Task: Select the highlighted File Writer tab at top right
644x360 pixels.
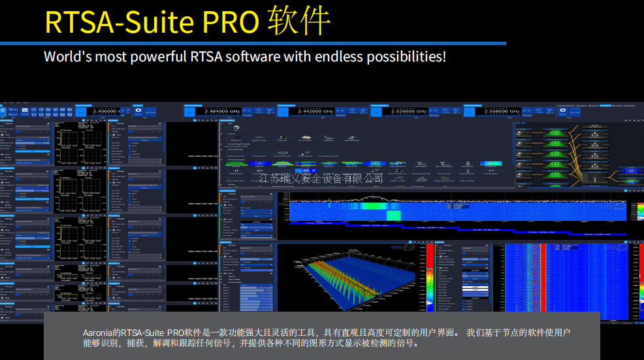Action: [605, 106]
